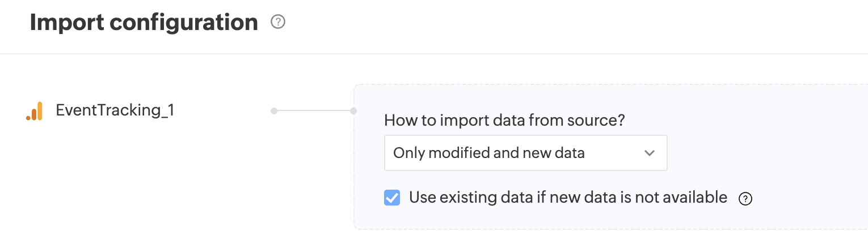The width and height of the screenshot is (868, 231).
Task: Click the Google Analytics icon for EventTracking_1
Action: (35, 111)
